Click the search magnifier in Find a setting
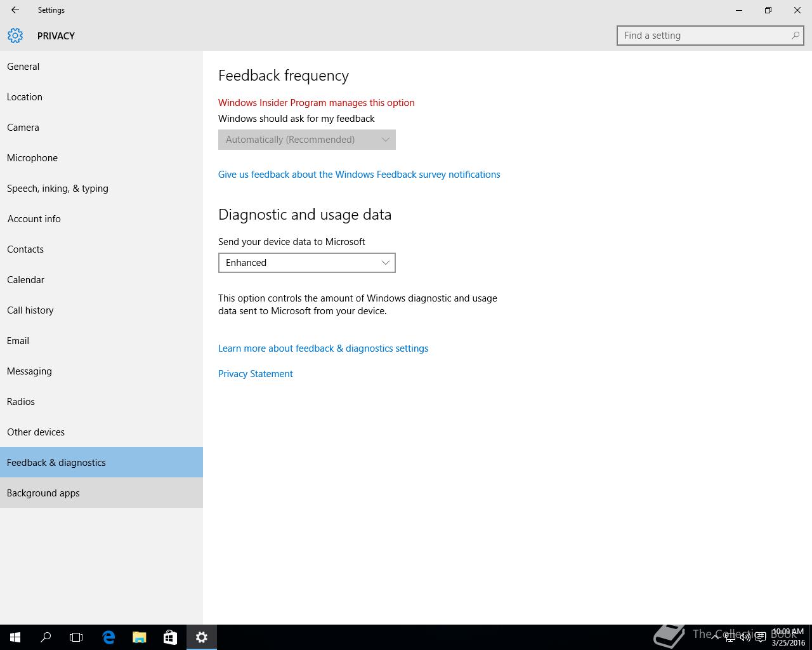This screenshot has height=650, width=812. click(x=795, y=36)
